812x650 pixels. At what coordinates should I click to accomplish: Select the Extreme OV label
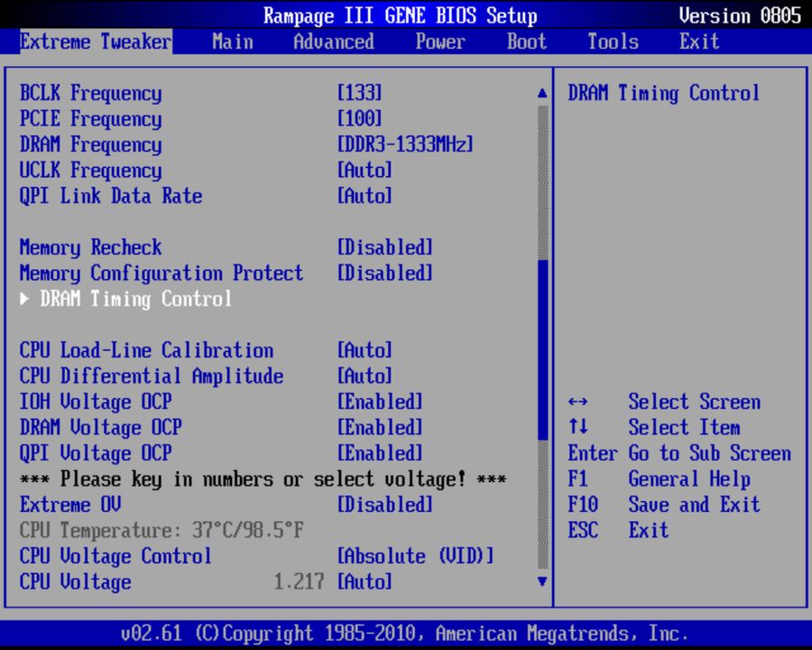tap(69, 505)
